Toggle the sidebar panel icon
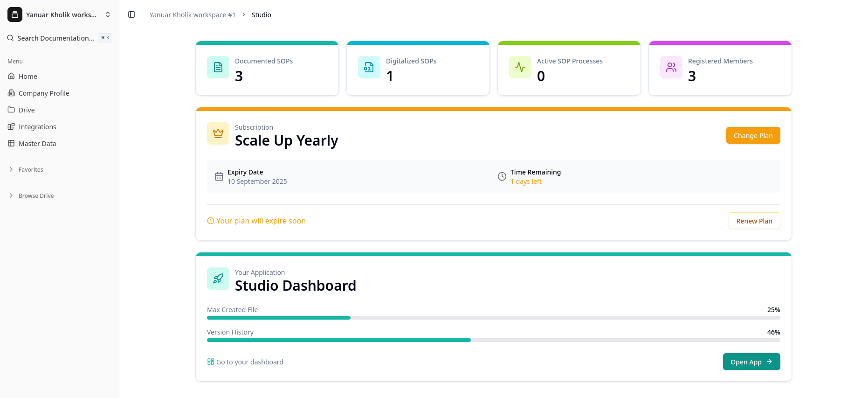868x398 pixels. (131, 15)
